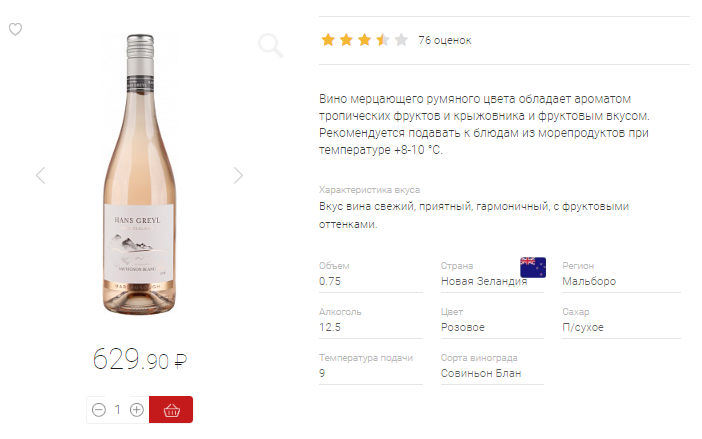Rate the wine with third star
The width and height of the screenshot is (702, 439).
[x=364, y=40]
